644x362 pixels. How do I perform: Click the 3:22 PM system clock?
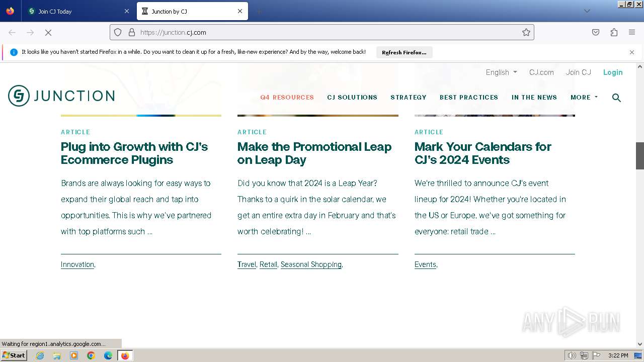tap(618, 355)
